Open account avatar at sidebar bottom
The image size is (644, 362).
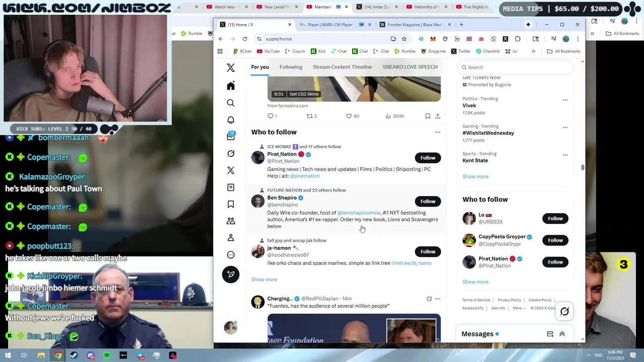click(x=230, y=328)
